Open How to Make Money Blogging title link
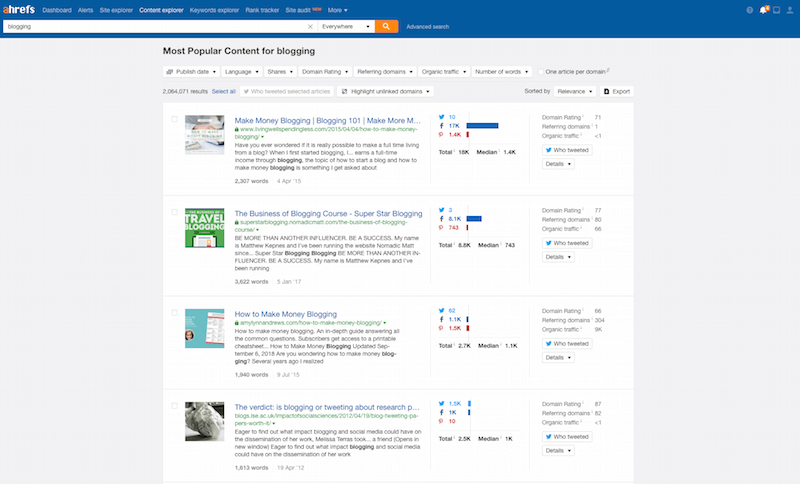This screenshot has width=800, height=484. coord(286,314)
